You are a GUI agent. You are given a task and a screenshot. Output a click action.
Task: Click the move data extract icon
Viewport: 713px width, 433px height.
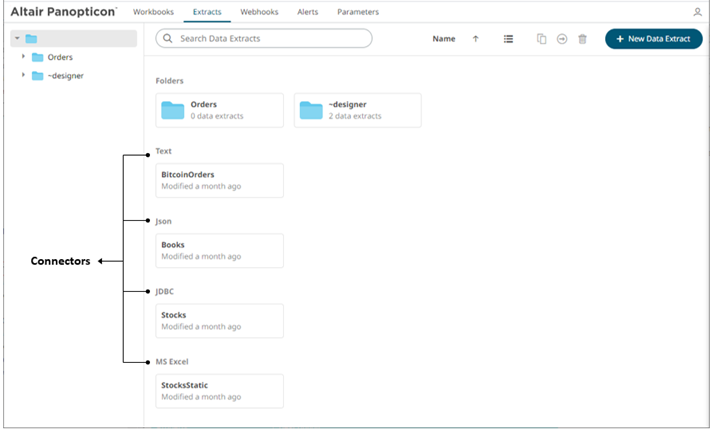(562, 39)
